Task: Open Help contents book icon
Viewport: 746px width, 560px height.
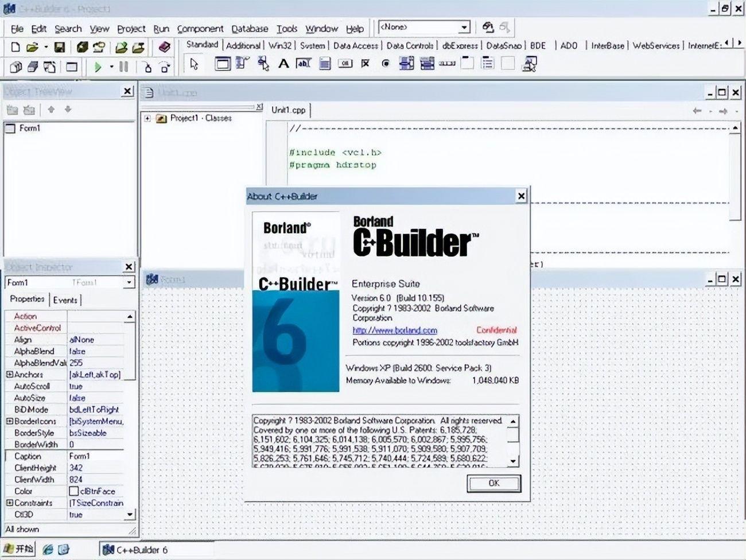Action: click(x=164, y=47)
